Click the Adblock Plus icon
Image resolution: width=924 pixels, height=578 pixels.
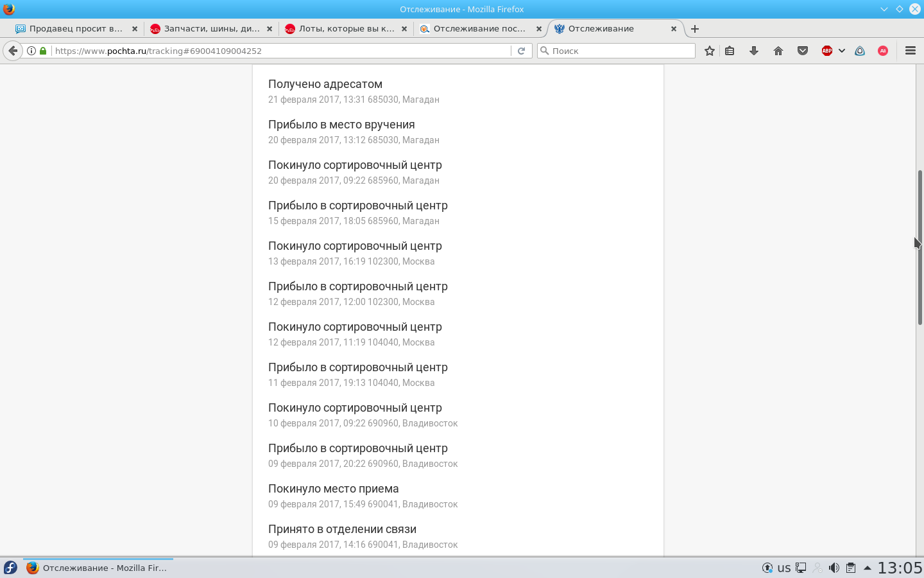827,51
